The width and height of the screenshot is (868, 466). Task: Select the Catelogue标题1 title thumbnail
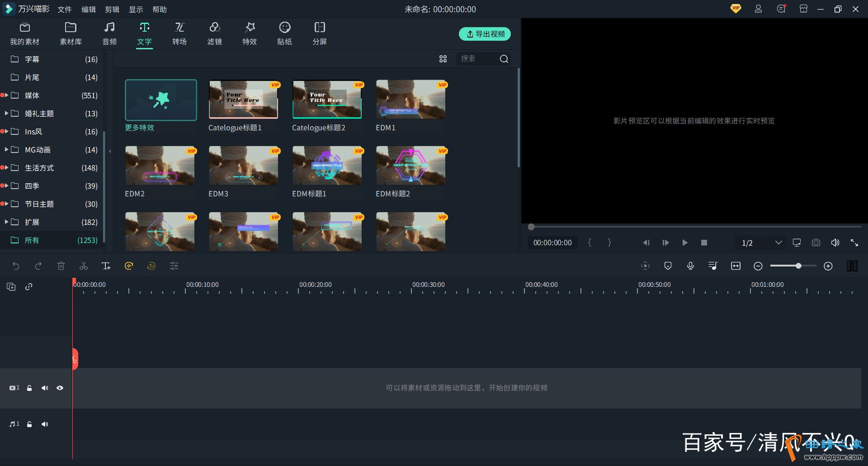[243, 100]
